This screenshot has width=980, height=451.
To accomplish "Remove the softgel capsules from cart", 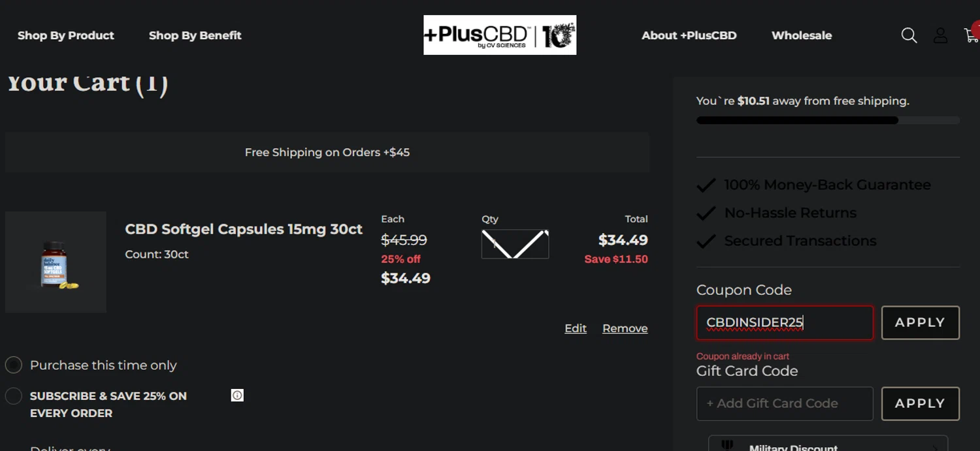I will point(625,328).
